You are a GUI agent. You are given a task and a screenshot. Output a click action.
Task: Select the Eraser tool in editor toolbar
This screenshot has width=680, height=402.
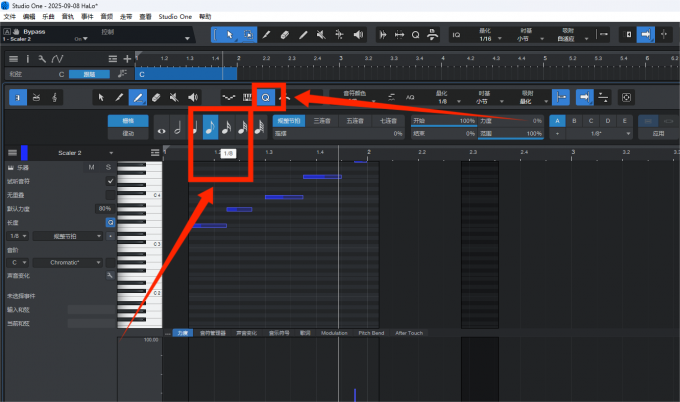pyautogui.click(x=156, y=97)
